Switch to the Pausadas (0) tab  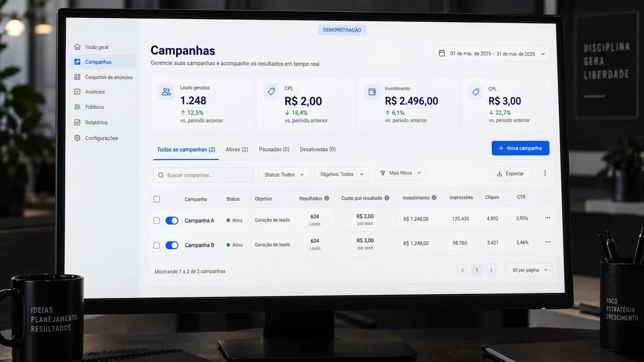274,149
